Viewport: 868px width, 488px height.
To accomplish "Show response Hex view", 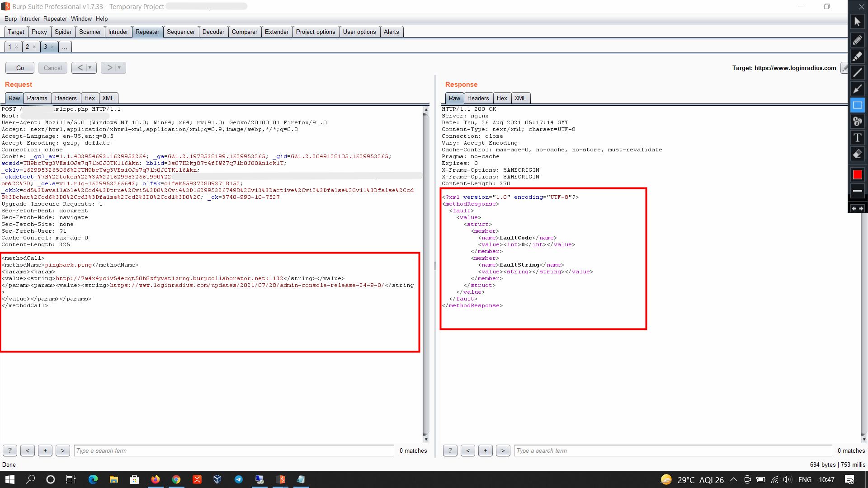I will (502, 98).
